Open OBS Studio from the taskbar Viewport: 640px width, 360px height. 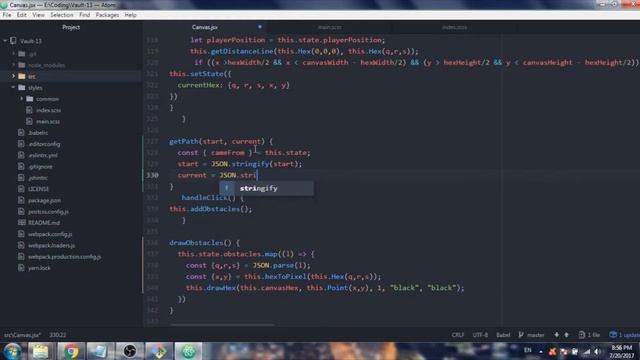pyautogui.click(x=129, y=351)
